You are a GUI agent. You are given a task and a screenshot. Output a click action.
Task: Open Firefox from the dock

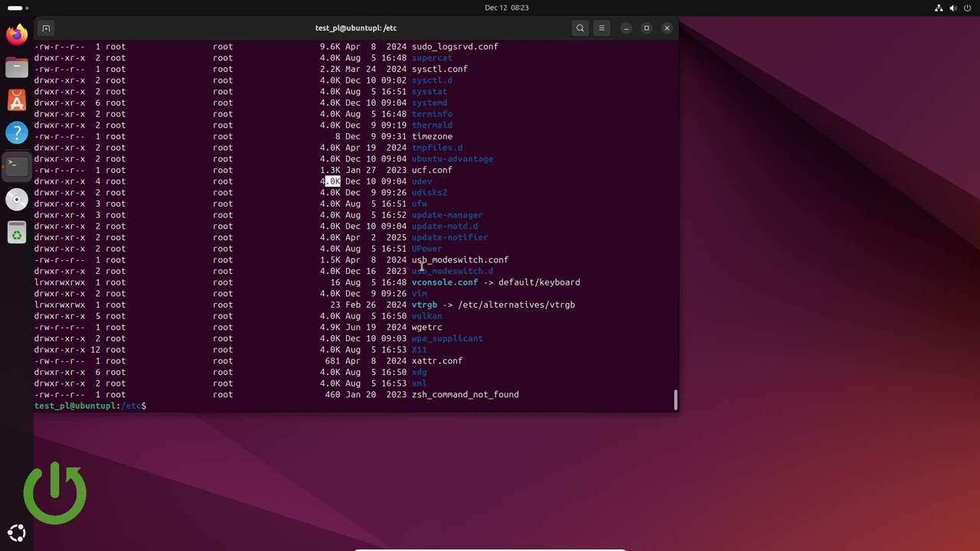click(x=16, y=34)
